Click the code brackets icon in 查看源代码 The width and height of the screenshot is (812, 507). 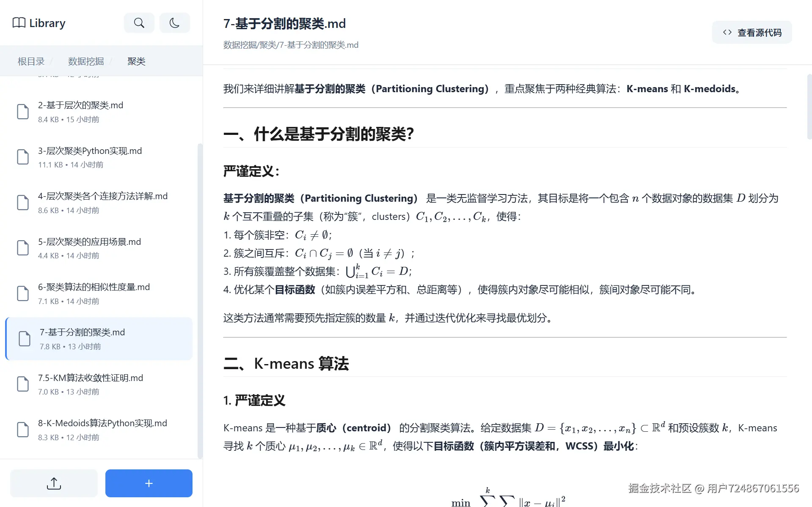pos(727,32)
